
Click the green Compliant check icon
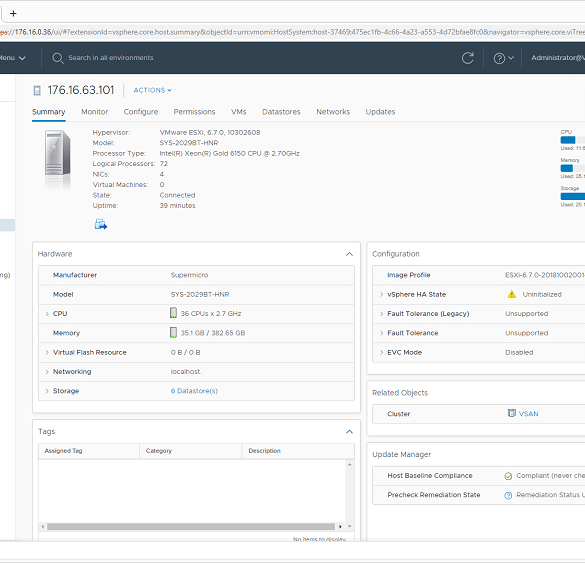tap(508, 476)
